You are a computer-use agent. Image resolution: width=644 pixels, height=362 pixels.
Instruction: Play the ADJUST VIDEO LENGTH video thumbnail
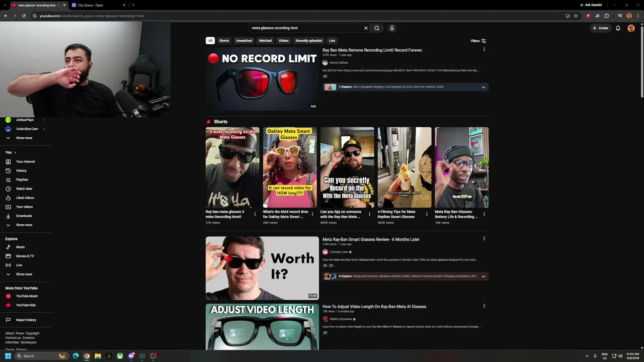262,327
